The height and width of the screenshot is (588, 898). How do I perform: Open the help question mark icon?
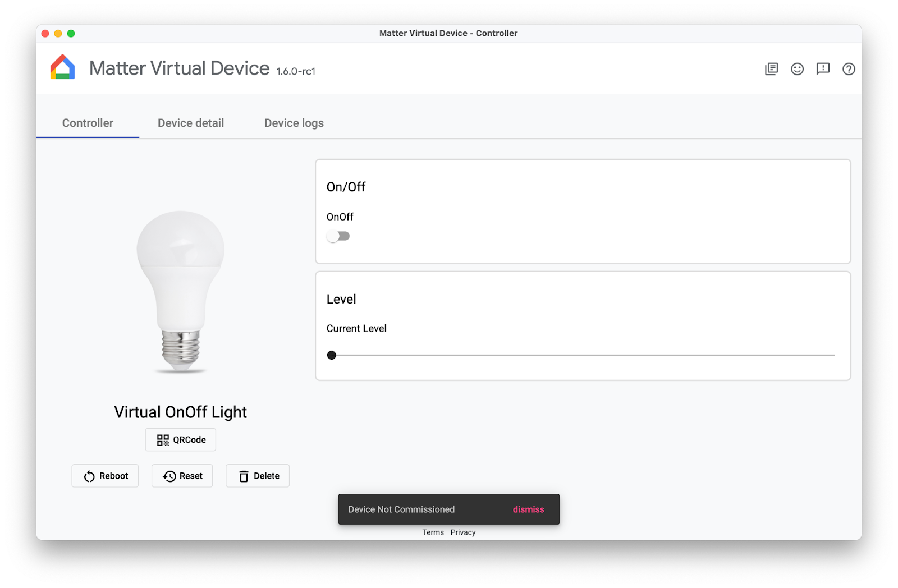point(849,69)
